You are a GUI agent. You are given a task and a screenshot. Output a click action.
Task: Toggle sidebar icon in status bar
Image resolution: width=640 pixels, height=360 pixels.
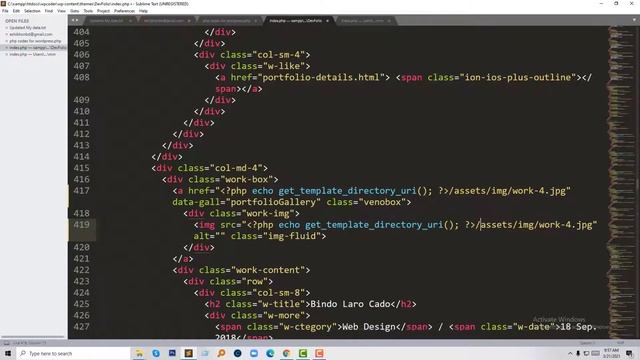click(6, 343)
